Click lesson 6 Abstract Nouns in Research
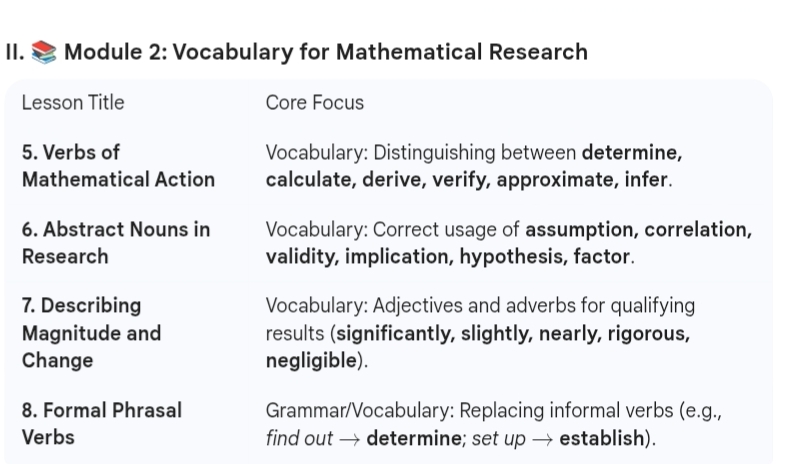The width and height of the screenshot is (794, 464). pyautogui.click(x=116, y=242)
